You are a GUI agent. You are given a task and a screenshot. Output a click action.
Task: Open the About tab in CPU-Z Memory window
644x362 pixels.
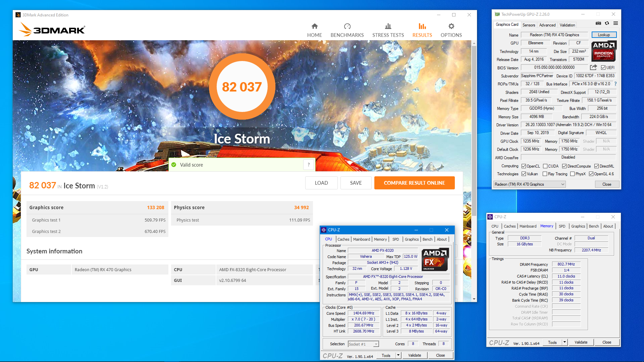(608, 226)
